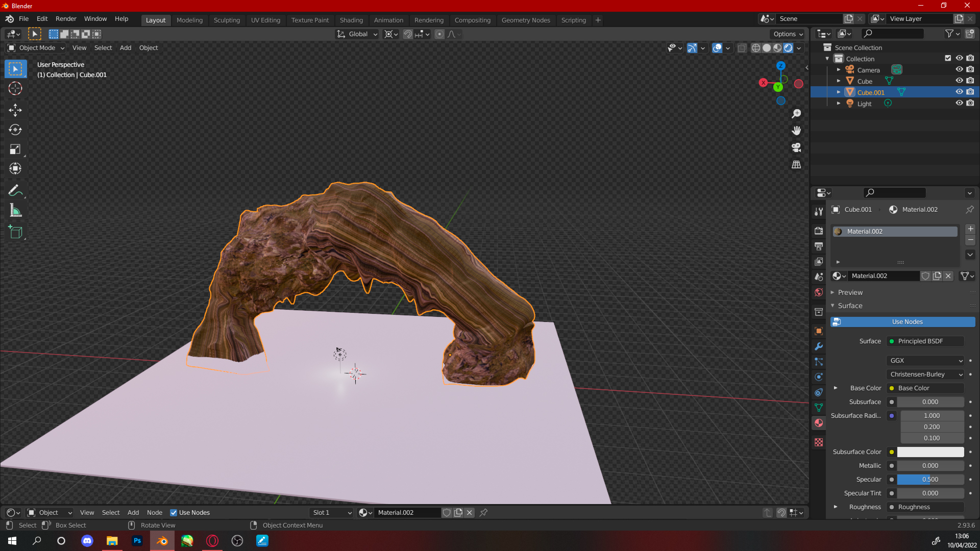Switch to the Shading workspace tab
This screenshot has height=551, width=980.
(x=351, y=20)
